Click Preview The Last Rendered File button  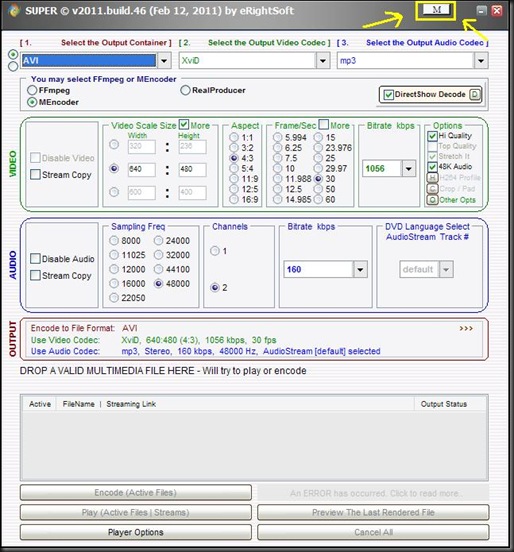pyautogui.click(x=373, y=512)
